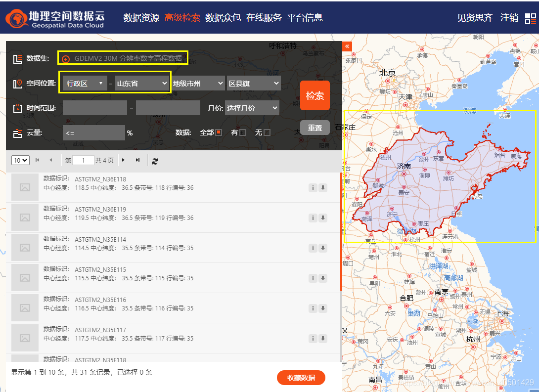
Task: Open the 区县旗 county dropdown
Action: 254,83
